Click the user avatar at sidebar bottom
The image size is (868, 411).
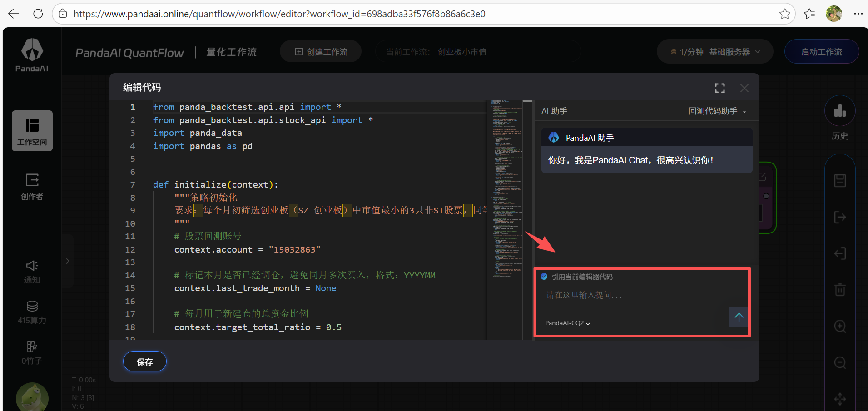32,397
